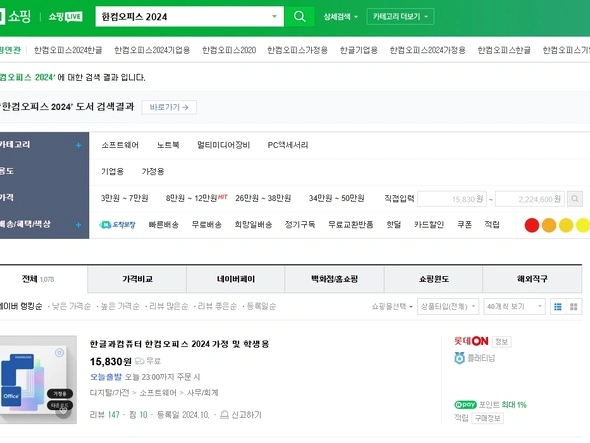Switch to grid view icon

point(573,307)
